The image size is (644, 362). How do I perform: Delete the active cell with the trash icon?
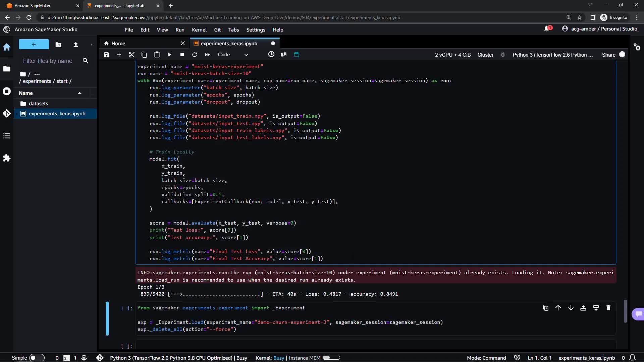pos(608,308)
